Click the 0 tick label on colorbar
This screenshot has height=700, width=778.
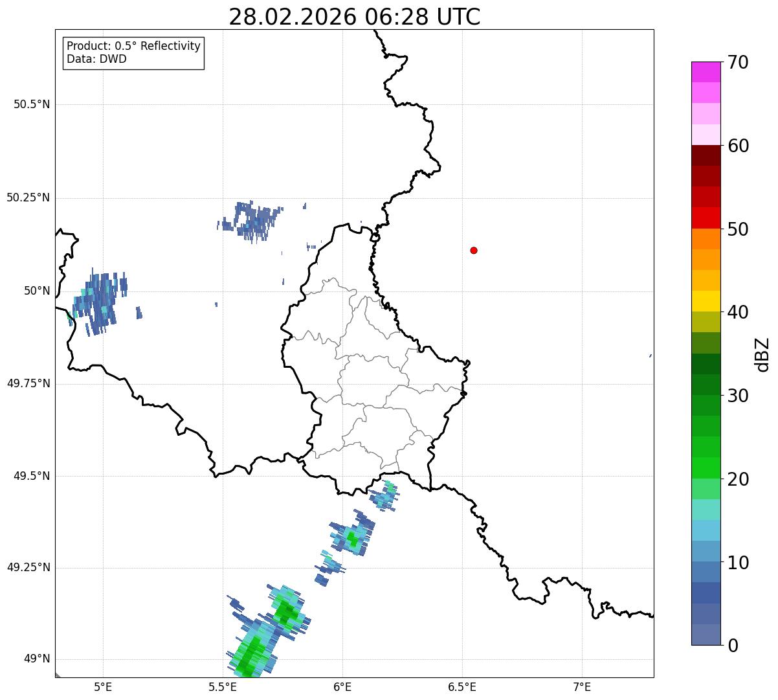coord(732,646)
